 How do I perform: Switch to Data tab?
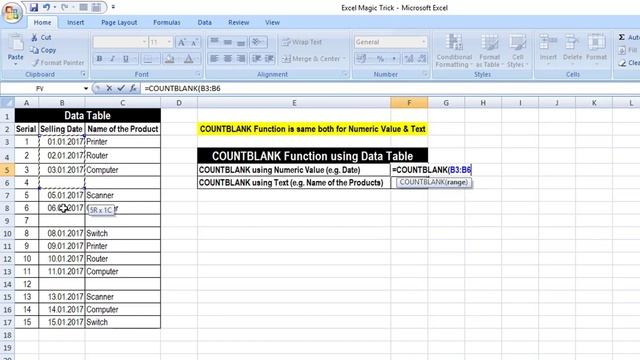point(204,22)
